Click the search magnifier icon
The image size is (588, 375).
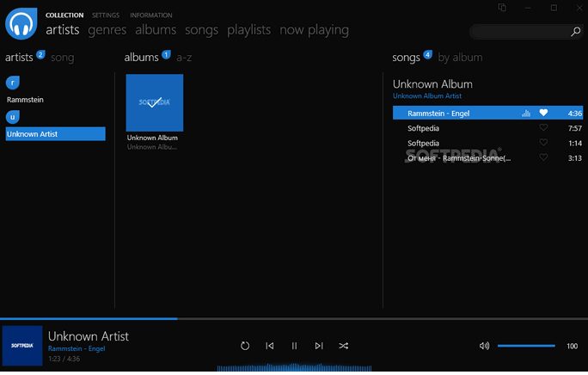coord(576,32)
